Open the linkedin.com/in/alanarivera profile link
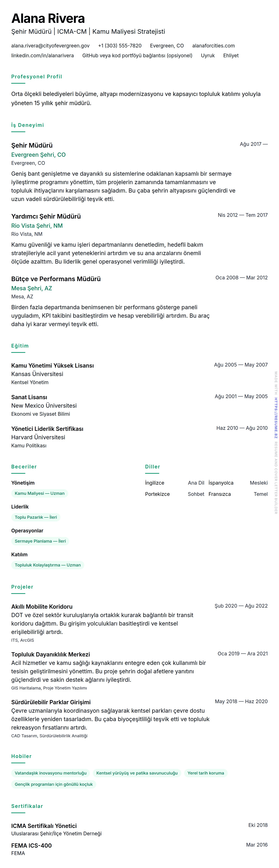 43,56
